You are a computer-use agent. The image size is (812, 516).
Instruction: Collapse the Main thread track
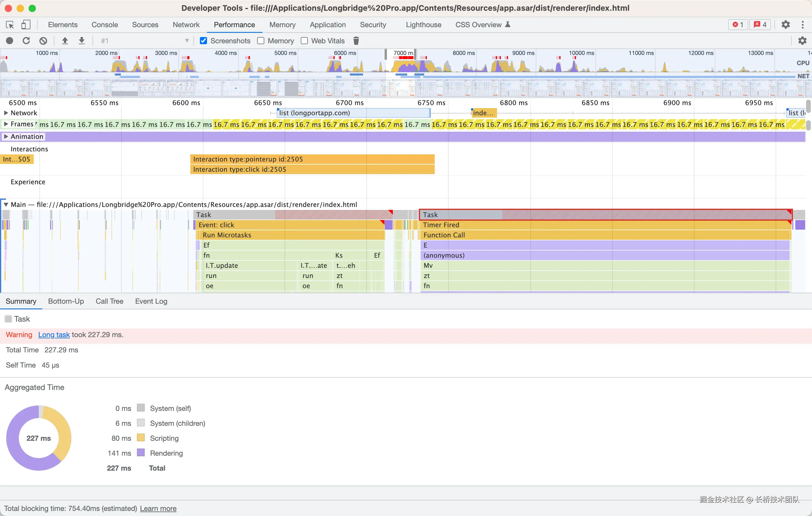tap(6, 205)
